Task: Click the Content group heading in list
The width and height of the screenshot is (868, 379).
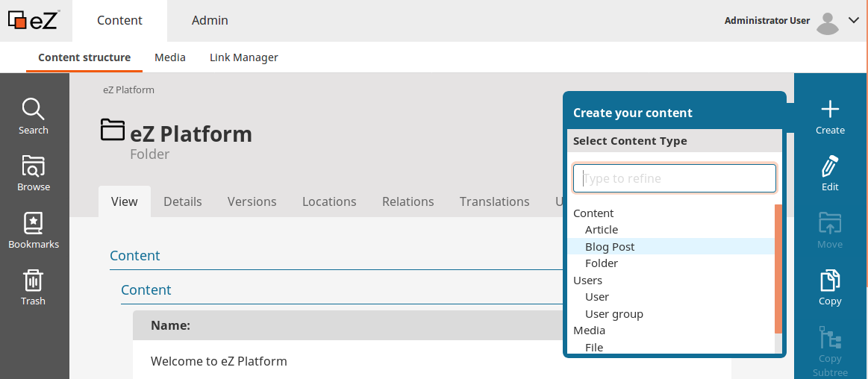Action: click(593, 213)
